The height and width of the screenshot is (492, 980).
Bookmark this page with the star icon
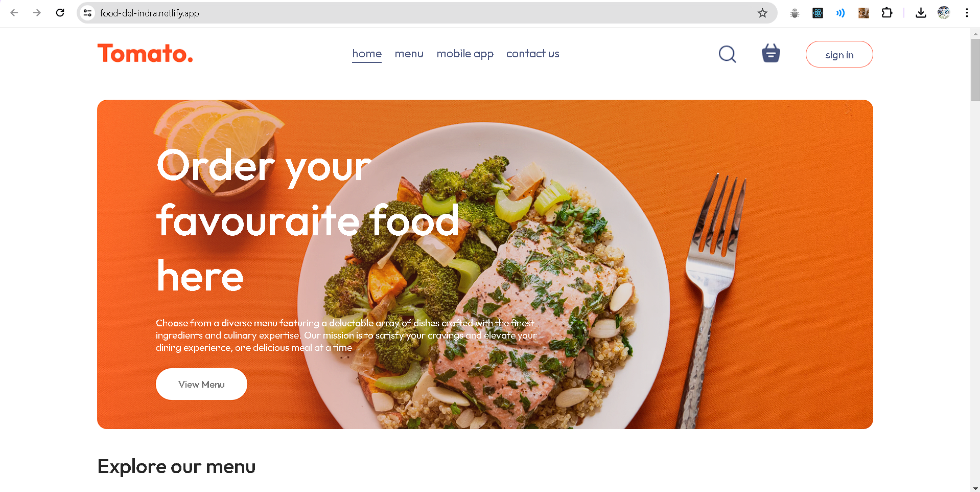762,13
